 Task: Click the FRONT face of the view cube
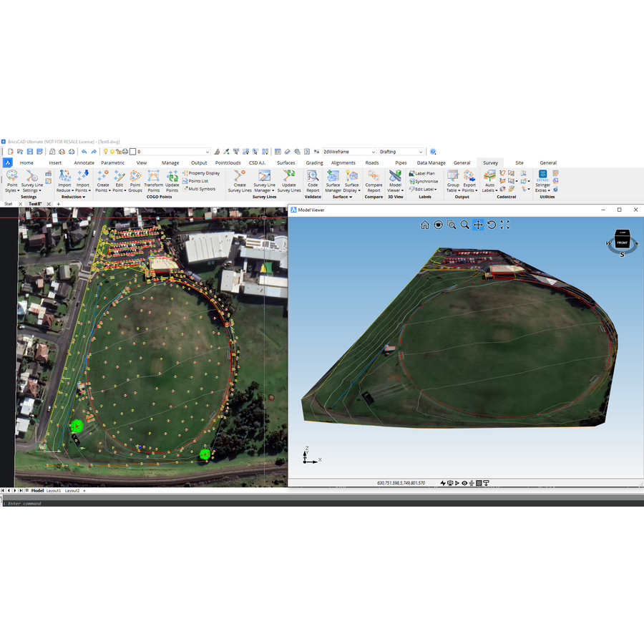(x=623, y=243)
